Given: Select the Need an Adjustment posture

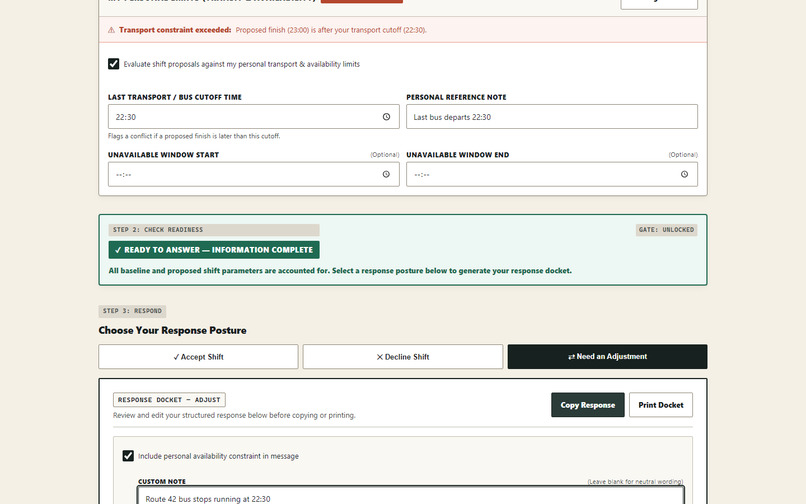Looking at the screenshot, I should (607, 356).
